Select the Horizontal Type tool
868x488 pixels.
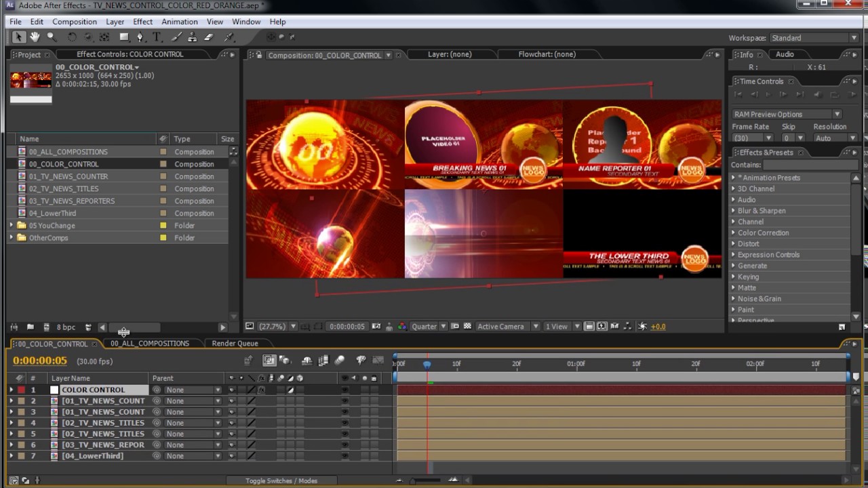click(x=157, y=37)
